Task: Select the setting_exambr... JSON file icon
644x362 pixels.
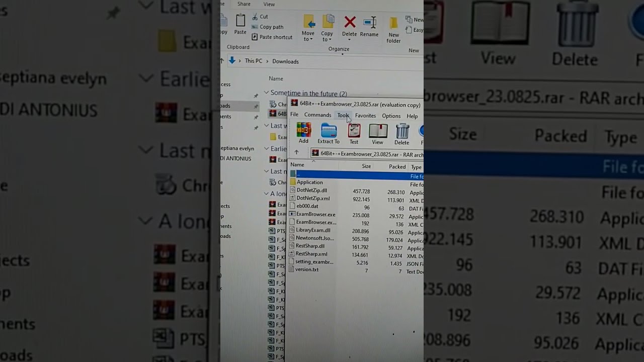Action: pyautogui.click(x=292, y=262)
